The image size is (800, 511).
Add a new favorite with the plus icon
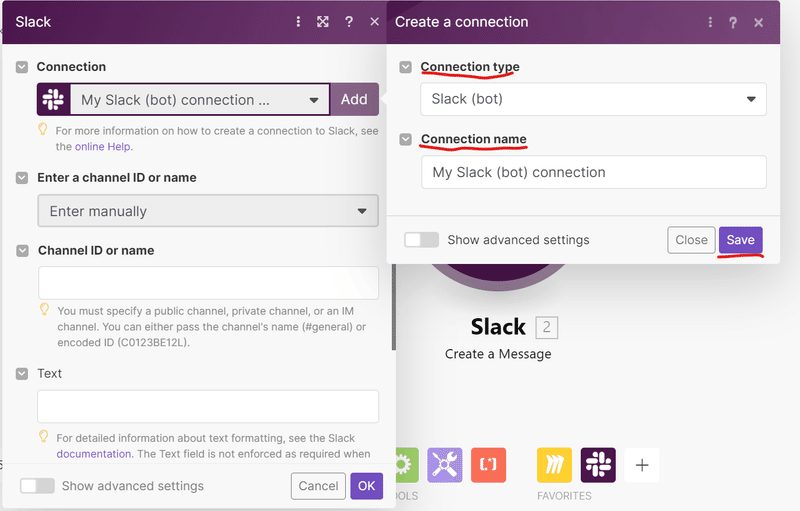(x=642, y=465)
